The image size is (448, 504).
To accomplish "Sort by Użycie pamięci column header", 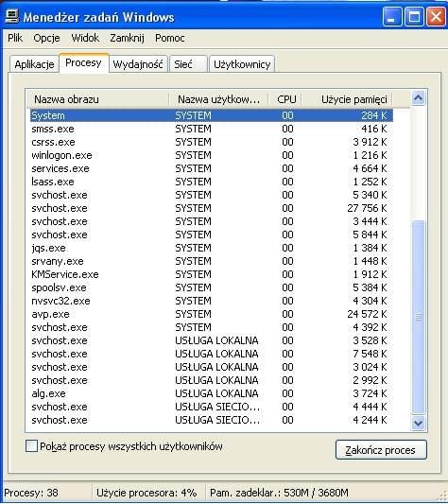I will (x=347, y=99).
